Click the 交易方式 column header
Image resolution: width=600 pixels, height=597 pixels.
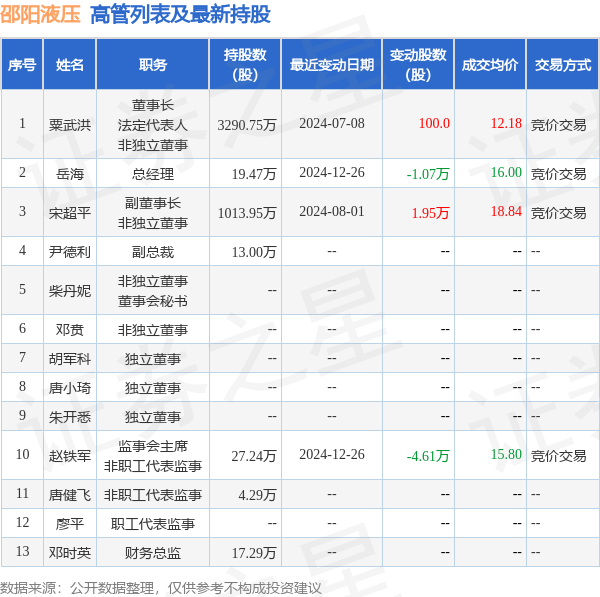(x=562, y=65)
